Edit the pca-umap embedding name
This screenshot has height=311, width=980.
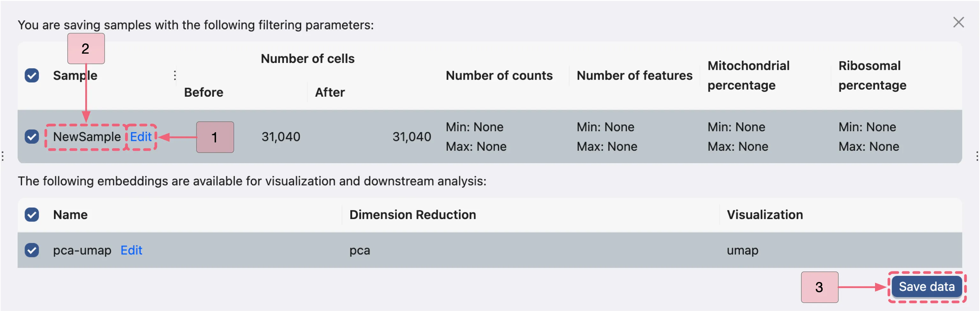click(x=131, y=250)
